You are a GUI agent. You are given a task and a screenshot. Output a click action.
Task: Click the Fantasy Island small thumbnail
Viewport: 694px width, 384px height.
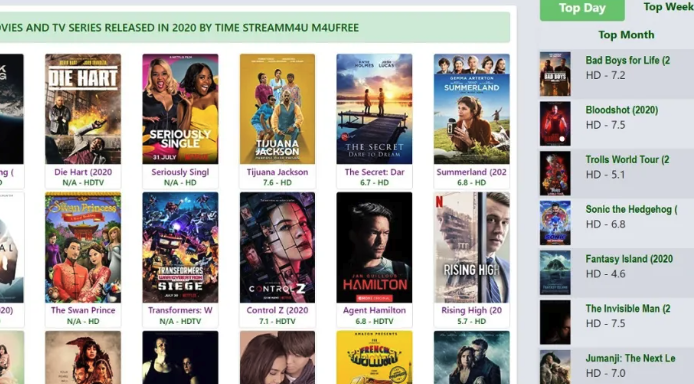pyautogui.click(x=555, y=273)
